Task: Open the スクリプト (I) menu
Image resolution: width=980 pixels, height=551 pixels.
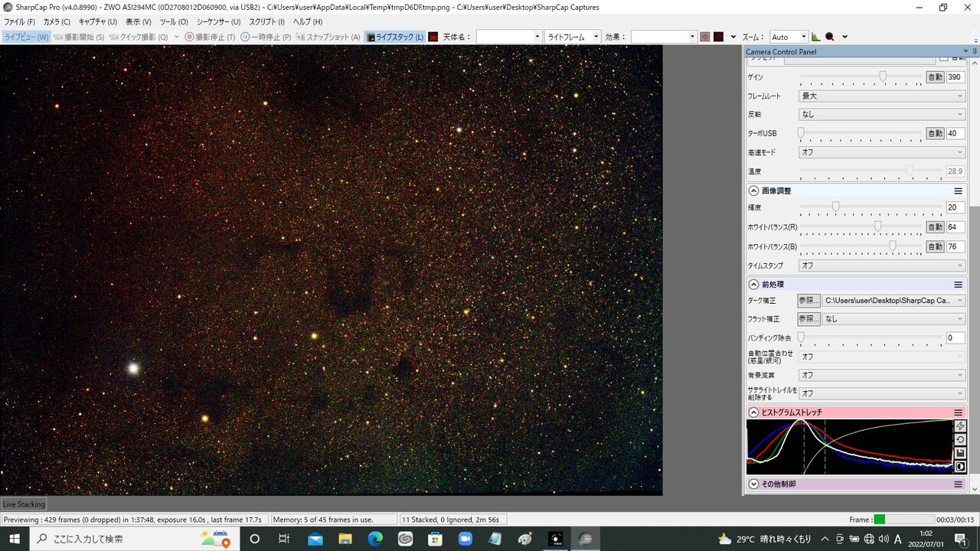Action: [266, 22]
